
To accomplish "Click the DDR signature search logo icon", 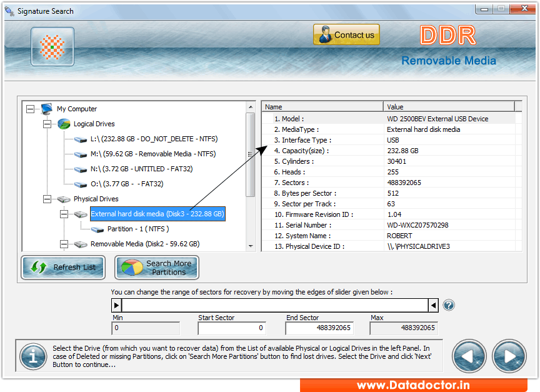I will (x=52, y=46).
